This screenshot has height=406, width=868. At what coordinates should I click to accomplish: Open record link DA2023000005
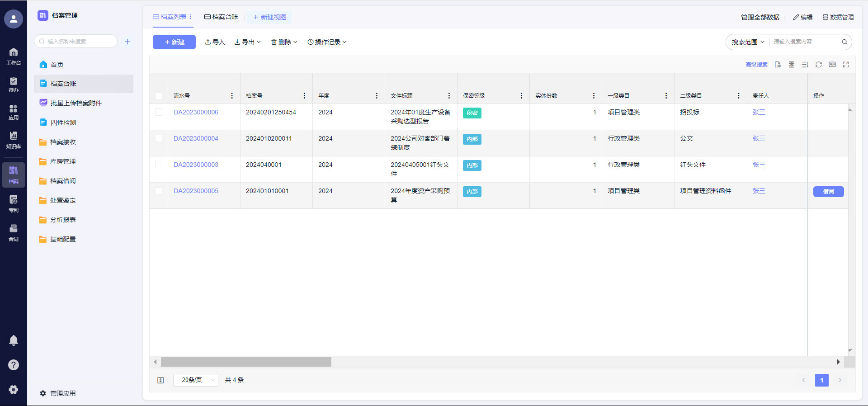pyautogui.click(x=196, y=191)
